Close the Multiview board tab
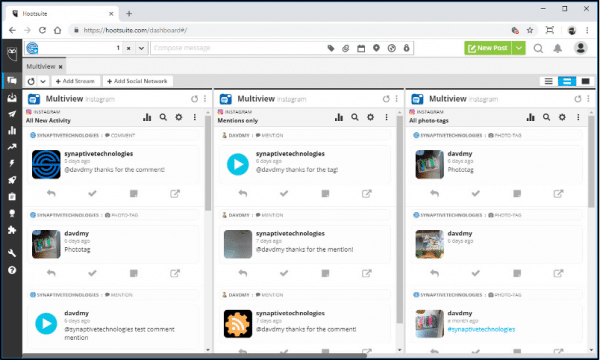 [60, 67]
